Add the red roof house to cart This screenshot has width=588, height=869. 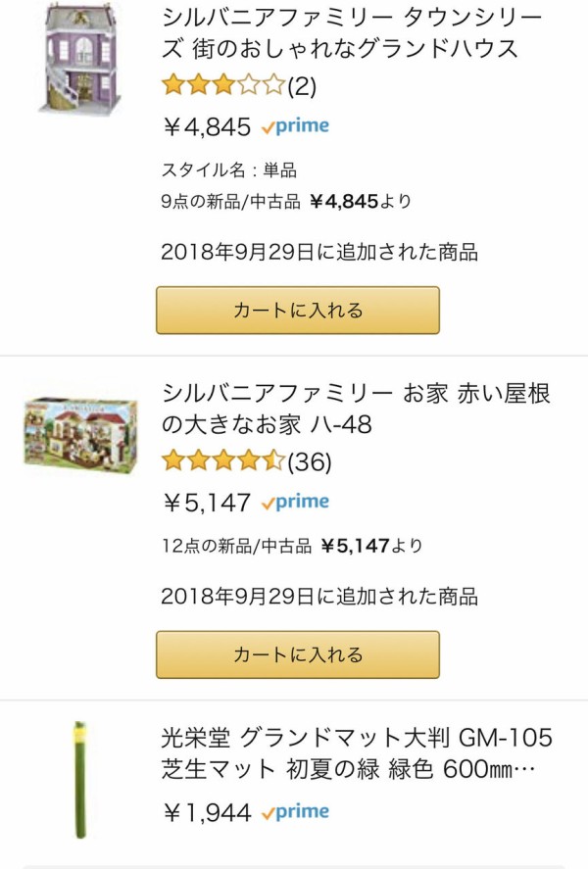pyautogui.click(x=298, y=655)
